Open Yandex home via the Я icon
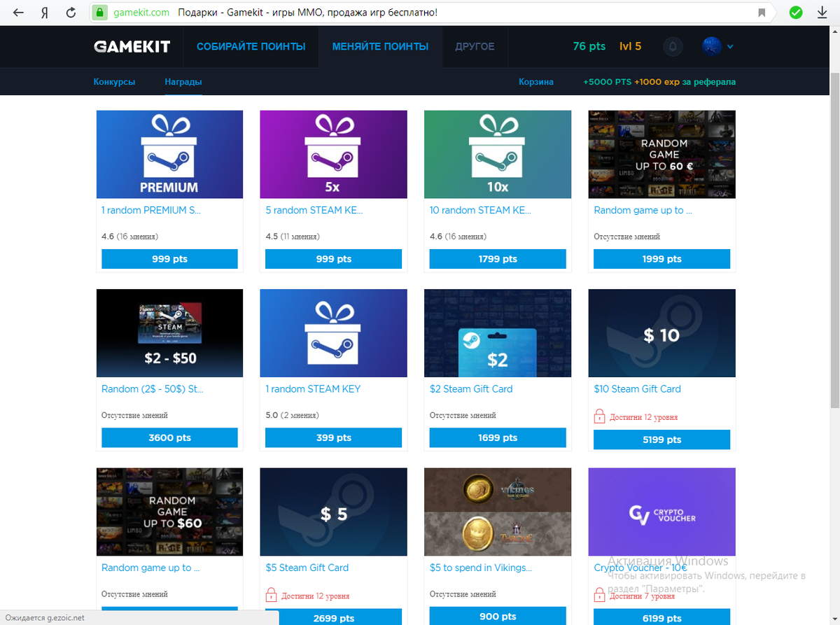 click(44, 13)
